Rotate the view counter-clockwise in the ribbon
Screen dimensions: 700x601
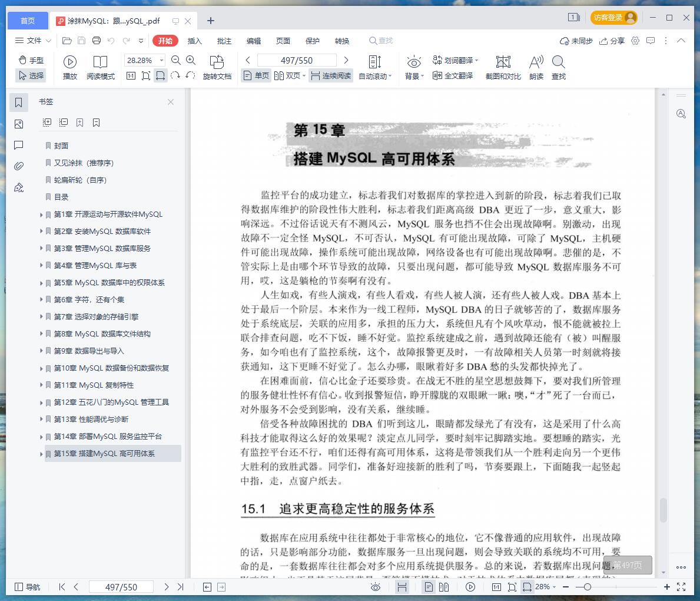[x=191, y=75]
